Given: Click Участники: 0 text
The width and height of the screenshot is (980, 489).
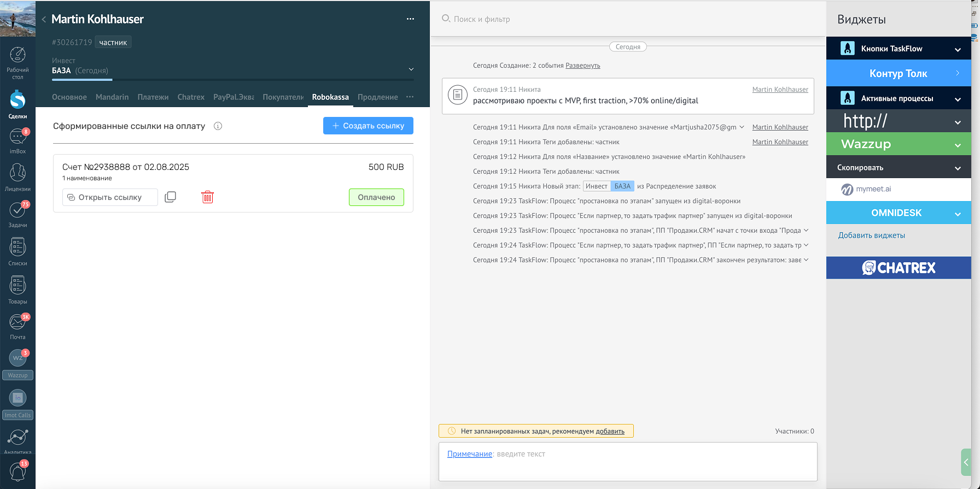Looking at the screenshot, I should 795,431.
